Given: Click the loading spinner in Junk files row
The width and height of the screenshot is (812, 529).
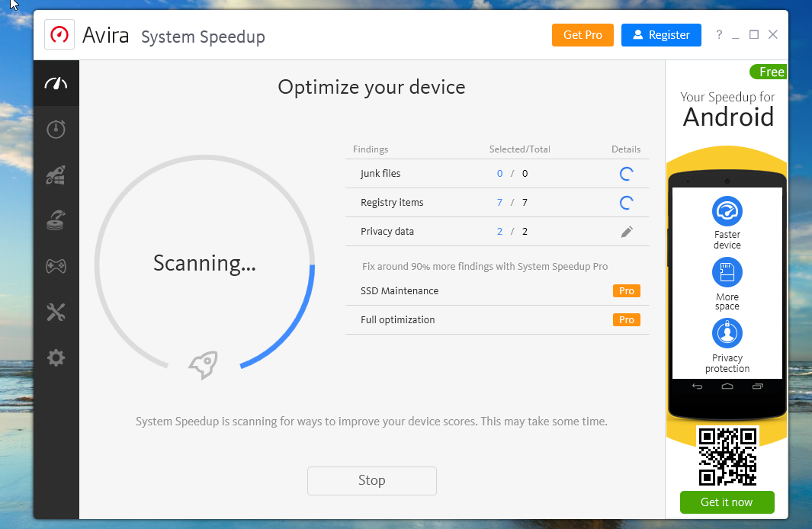Looking at the screenshot, I should (x=627, y=173).
